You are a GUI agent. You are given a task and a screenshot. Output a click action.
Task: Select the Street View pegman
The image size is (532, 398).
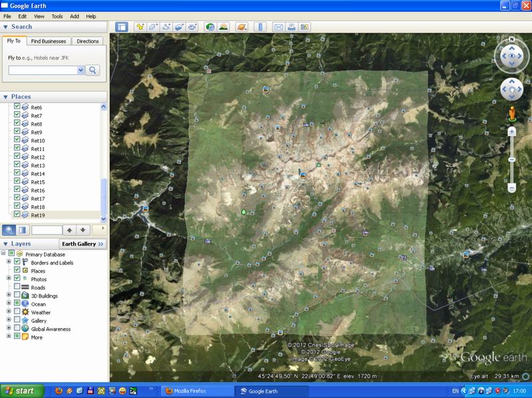pos(511,114)
